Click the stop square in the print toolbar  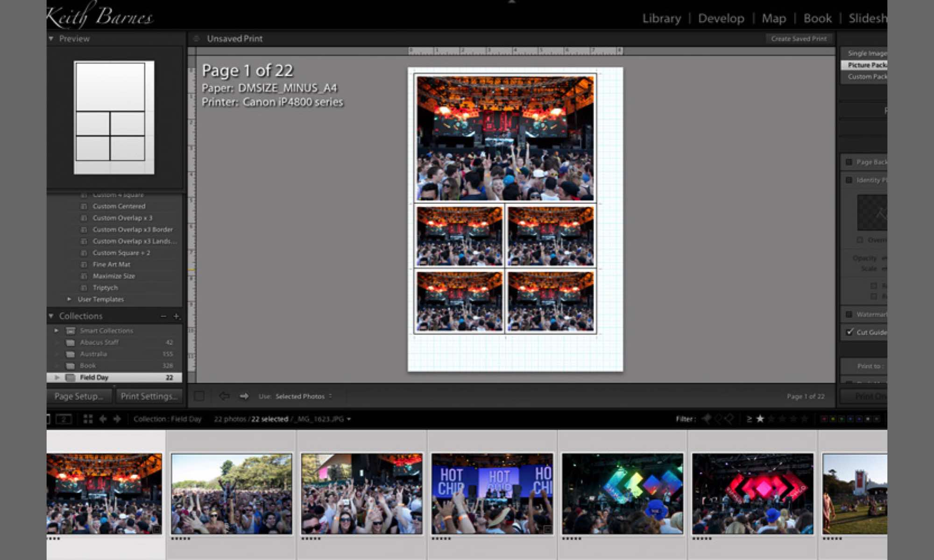[x=199, y=396]
